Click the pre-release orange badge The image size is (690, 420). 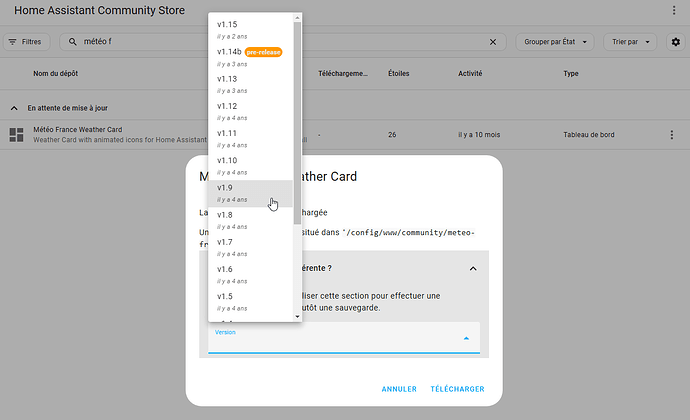click(x=263, y=52)
